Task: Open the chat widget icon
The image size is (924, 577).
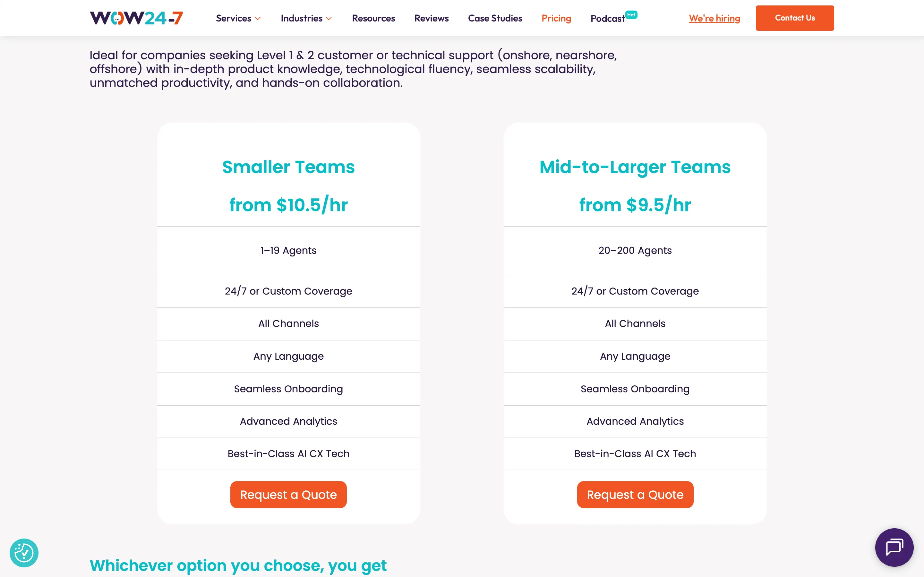Action: pos(894,548)
